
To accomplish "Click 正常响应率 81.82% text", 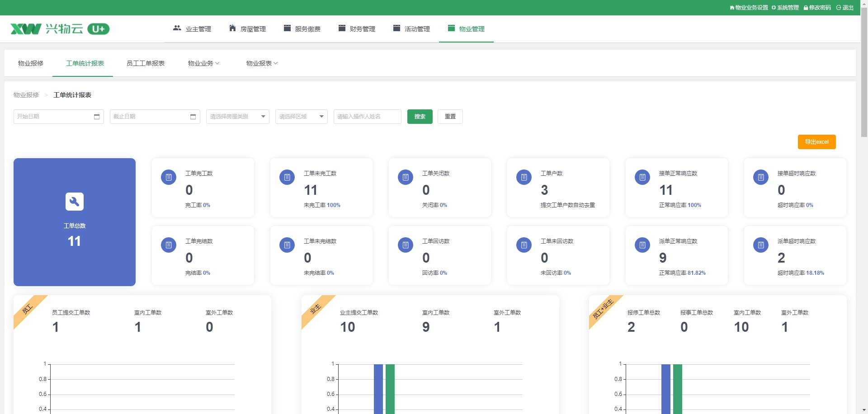I will 682,273.
